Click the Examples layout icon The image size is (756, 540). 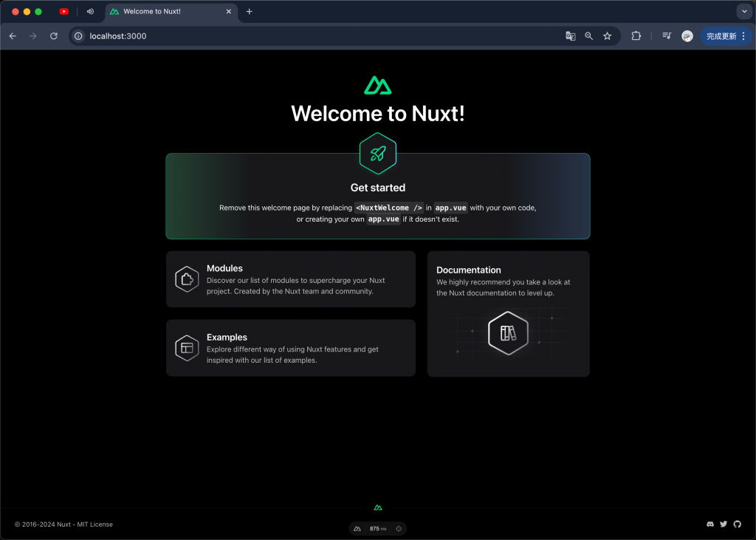point(187,348)
